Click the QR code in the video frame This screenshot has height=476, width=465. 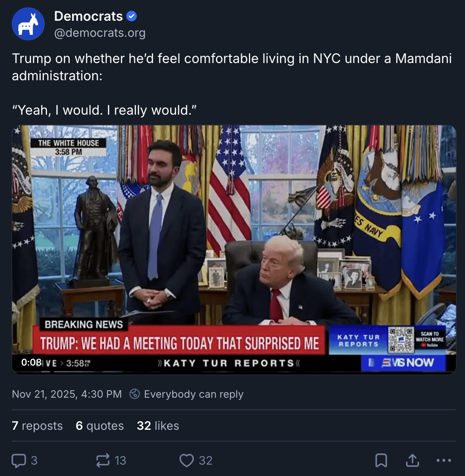click(x=401, y=339)
